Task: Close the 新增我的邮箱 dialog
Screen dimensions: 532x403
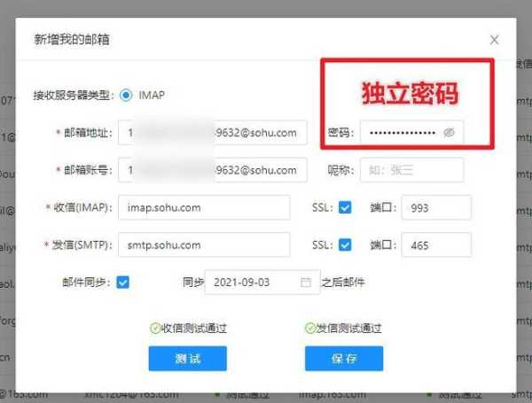Action: point(494,40)
